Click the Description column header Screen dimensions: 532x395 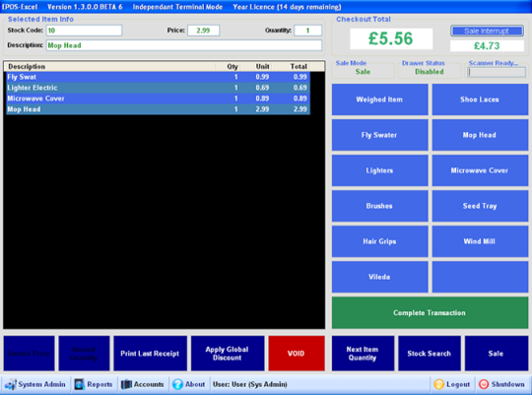110,67
